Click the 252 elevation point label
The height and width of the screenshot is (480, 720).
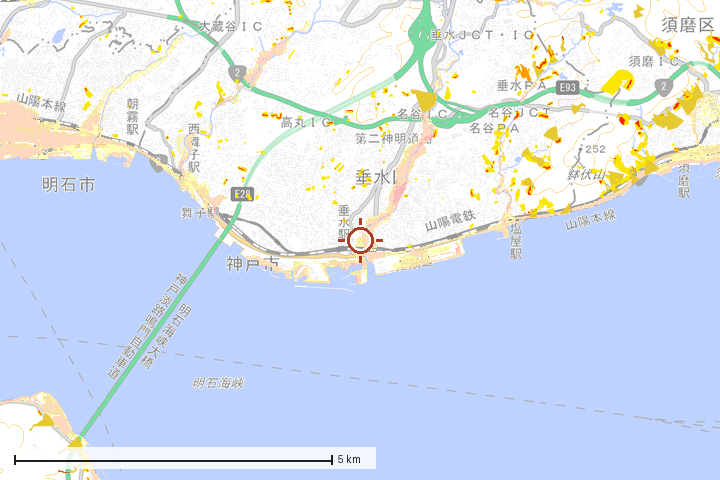[596, 149]
